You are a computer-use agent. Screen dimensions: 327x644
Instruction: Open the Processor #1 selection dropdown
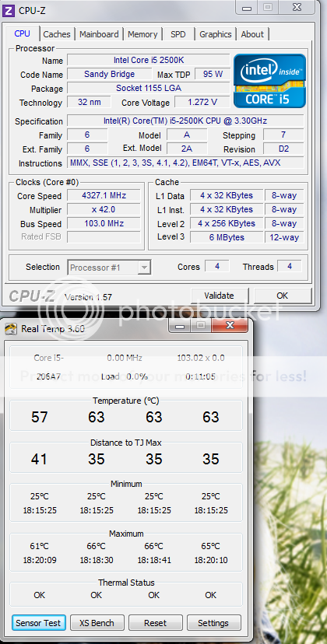(110, 268)
